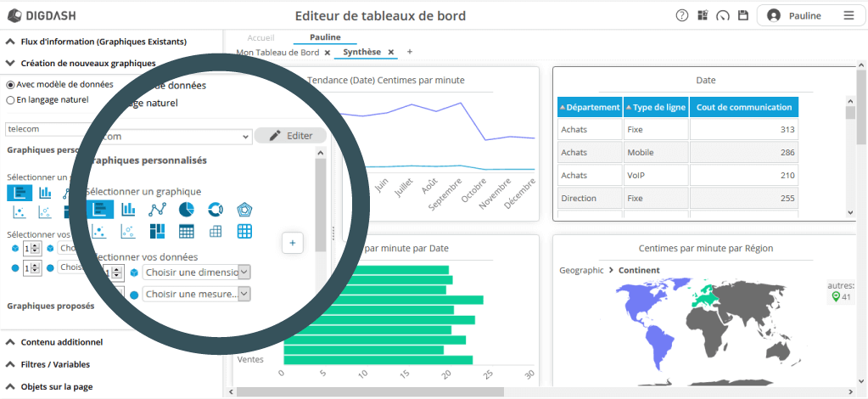Click the 313 value cell
The width and height of the screenshot is (868, 399).
click(x=744, y=130)
